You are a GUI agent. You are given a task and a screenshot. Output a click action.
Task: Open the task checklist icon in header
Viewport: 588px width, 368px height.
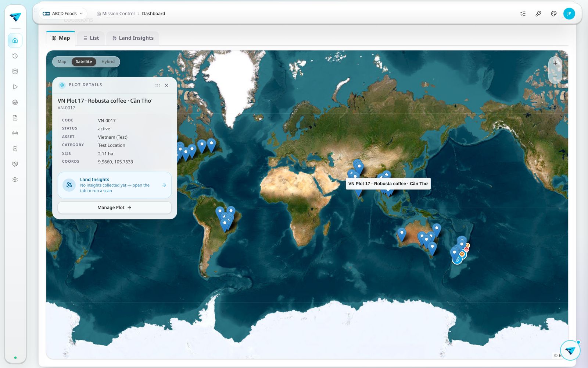coord(523,14)
